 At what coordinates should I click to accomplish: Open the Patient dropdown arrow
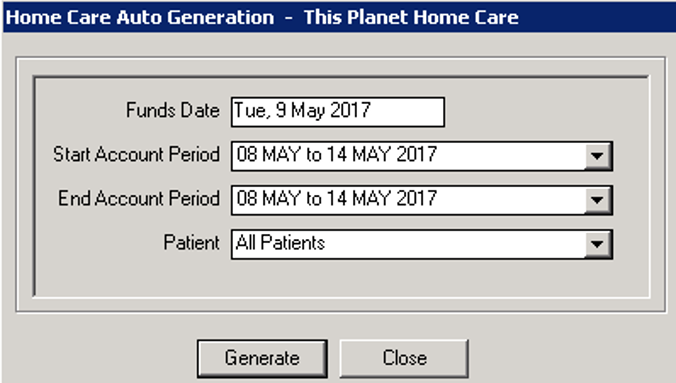tap(598, 245)
